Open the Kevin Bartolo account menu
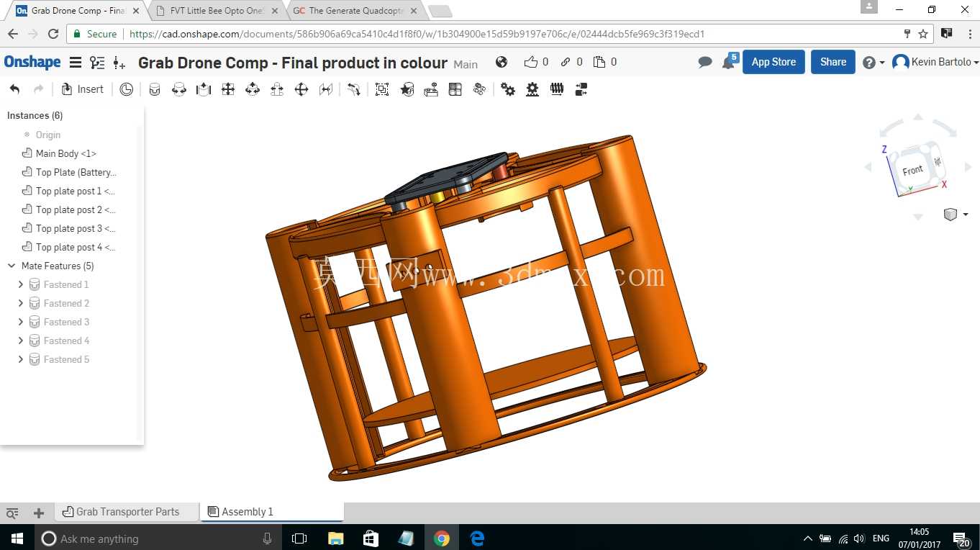980x550 pixels. [935, 62]
